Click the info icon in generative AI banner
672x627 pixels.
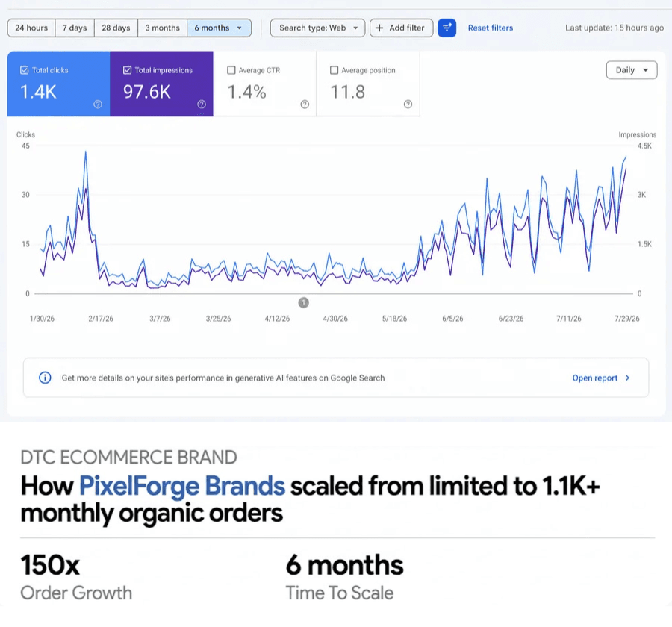pos(45,378)
